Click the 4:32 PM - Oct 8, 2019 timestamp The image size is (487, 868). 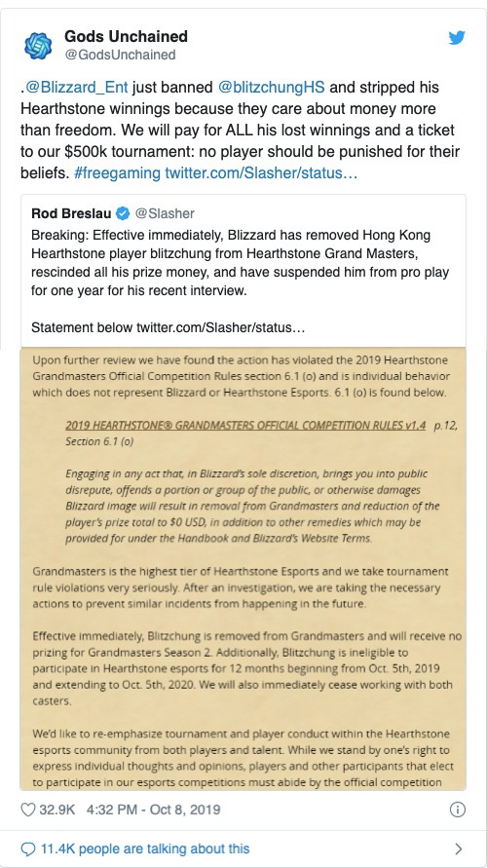tap(153, 810)
